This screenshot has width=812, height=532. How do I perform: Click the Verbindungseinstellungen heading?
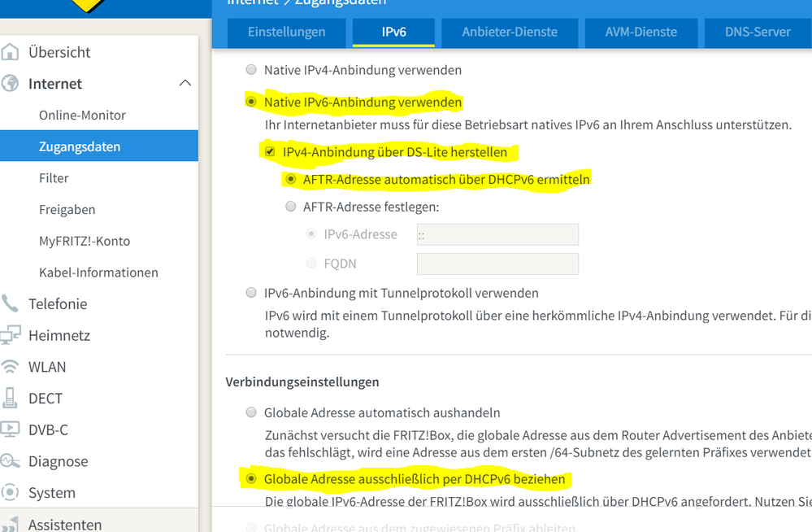pos(302,382)
